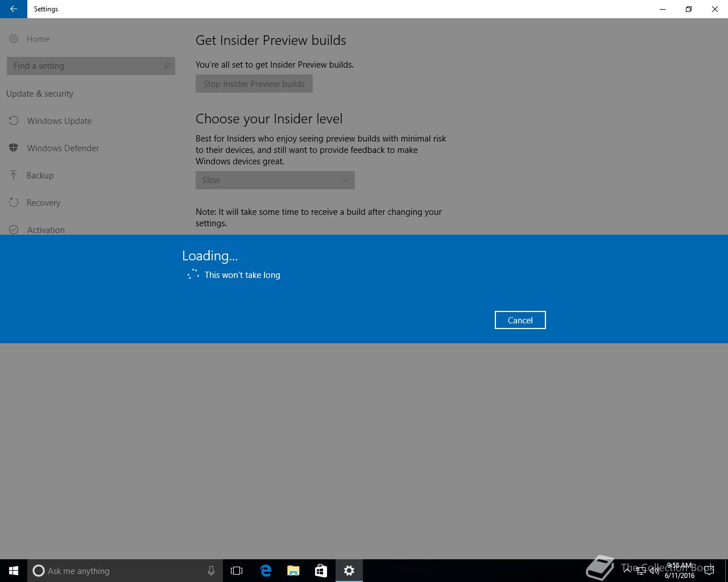728x582 pixels.
Task: Click the 'Update & security' heading
Action: tap(40, 94)
